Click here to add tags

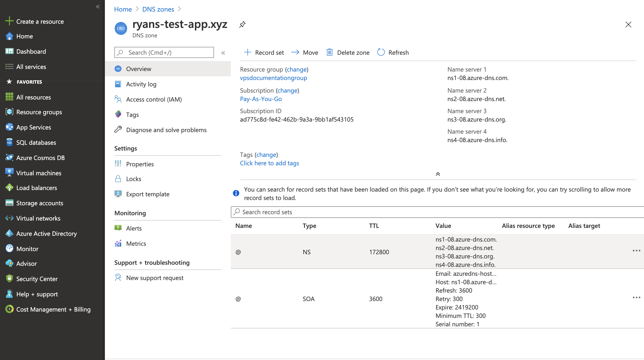[269, 163]
